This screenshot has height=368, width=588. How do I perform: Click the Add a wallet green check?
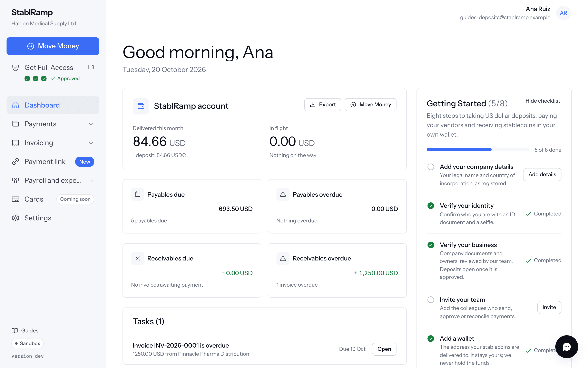pos(431,339)
